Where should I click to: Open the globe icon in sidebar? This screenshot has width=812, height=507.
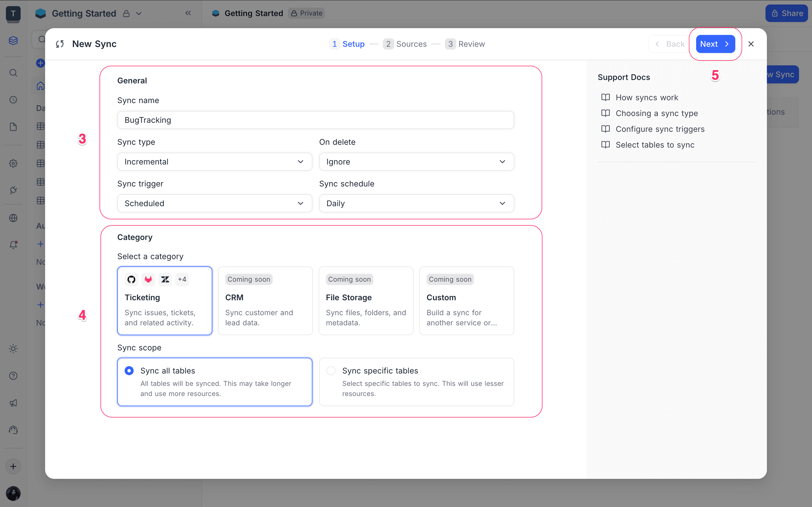(13, 218)
